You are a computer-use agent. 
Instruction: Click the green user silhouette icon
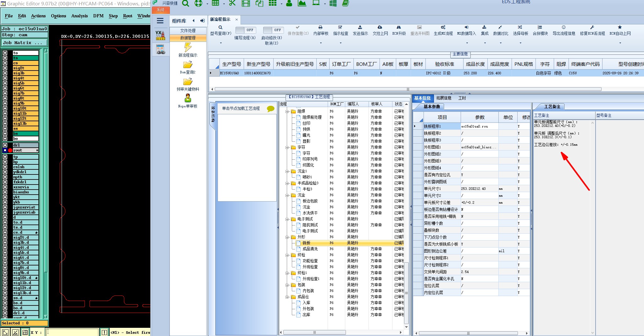(x=289, y=3)
